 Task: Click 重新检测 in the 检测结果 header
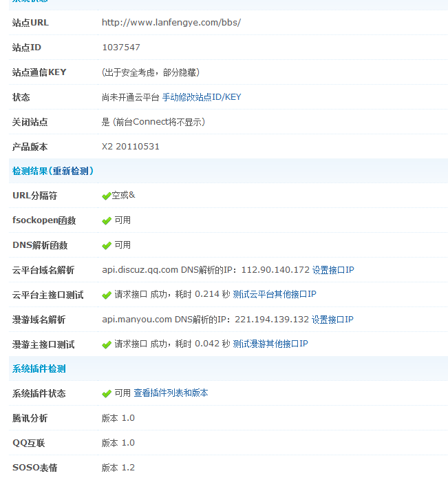pos(70,171)
